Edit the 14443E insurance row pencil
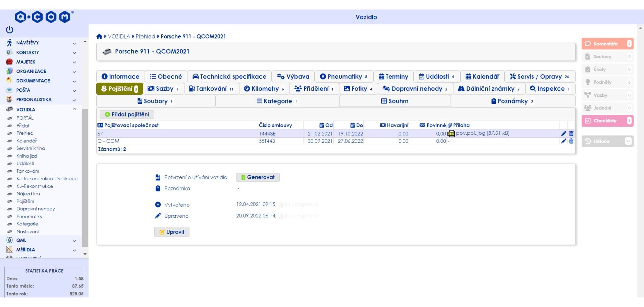 (563, 133)
